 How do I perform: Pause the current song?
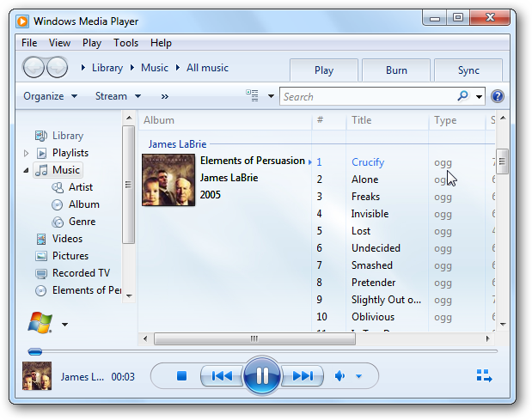(262, 375)
